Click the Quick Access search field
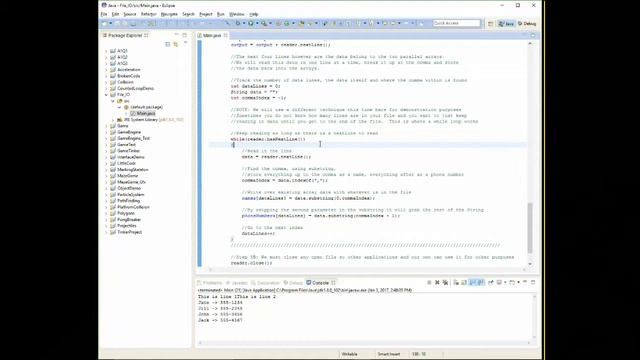This screenshot has height=360, width=640. 456,23
